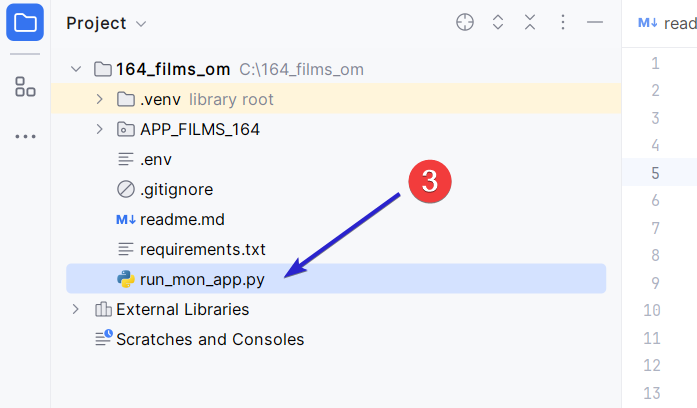Open the Structure tool window icon
This screenshot has width=697, height=408.
(25, 87)
